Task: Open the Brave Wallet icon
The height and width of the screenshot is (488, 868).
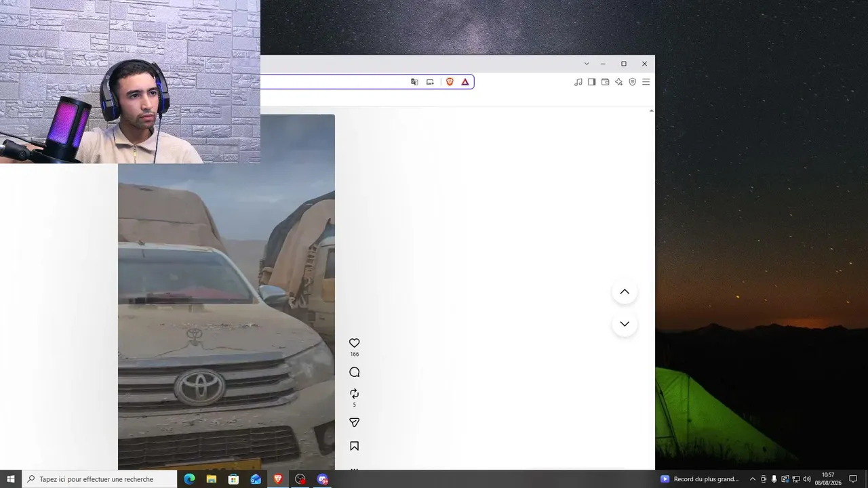Action: [x=606, y=82]
